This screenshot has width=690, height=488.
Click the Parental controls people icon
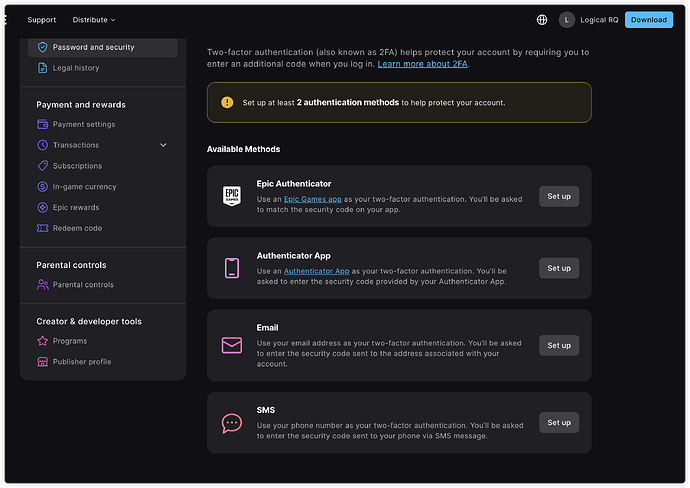click(x=42, y=285)
